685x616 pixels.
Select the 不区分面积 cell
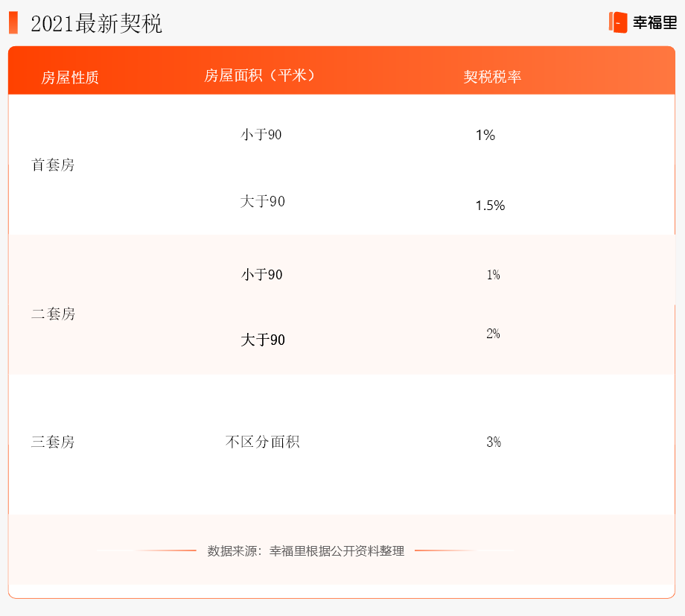coord(262,442)
